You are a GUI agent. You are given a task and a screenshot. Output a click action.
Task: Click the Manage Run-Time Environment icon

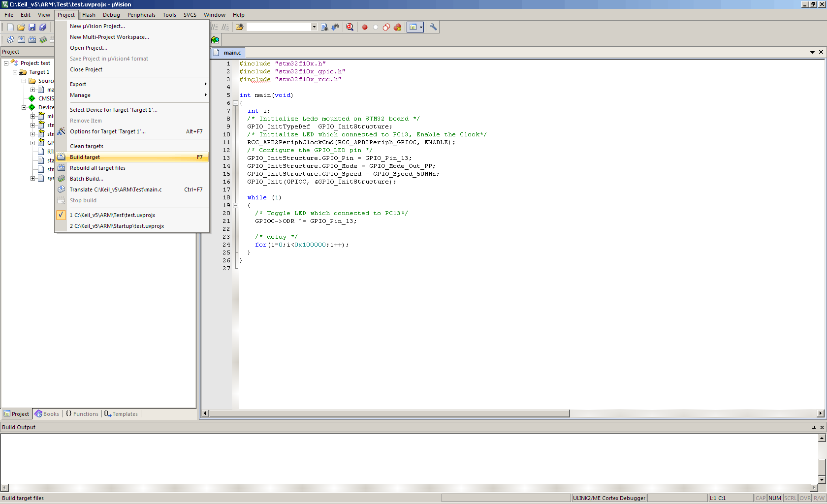tap(215, 40)
